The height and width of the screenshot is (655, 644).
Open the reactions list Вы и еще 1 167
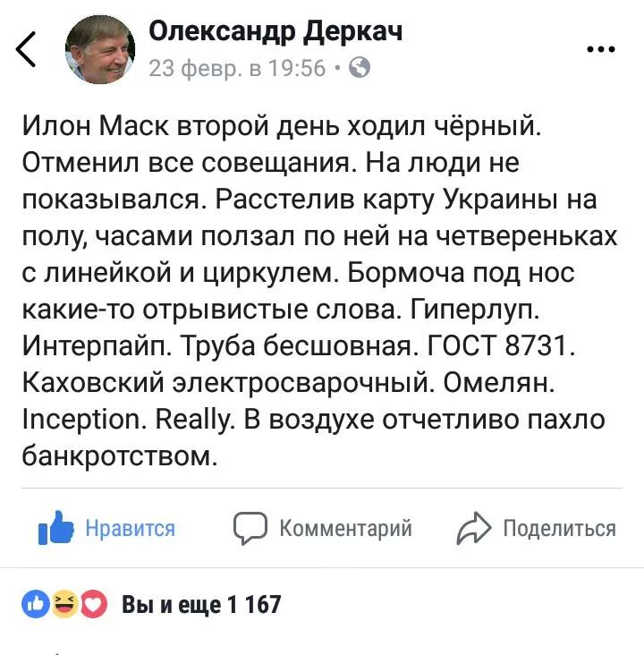tap(200, 605)
